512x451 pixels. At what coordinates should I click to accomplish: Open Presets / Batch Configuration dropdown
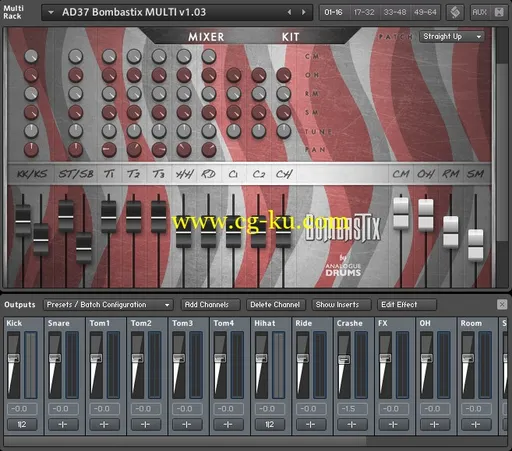pyautogui.click(x=108, y=305)
